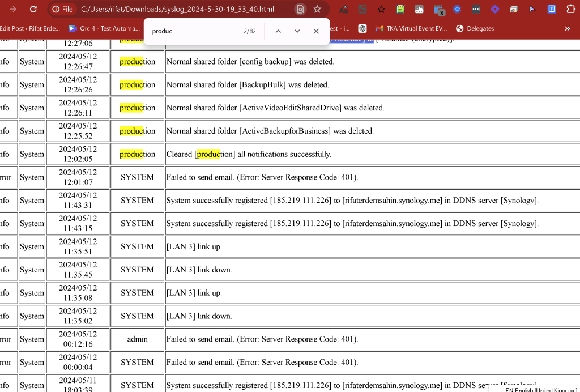This screenshot has width=580, height=392.
Task: Open the ChatGPT bookmark icon
Action: click(x=362, y=28)
